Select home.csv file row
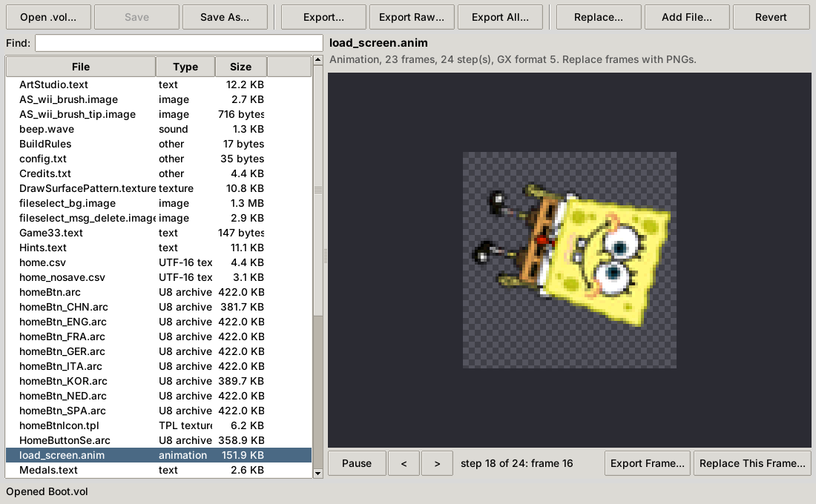 tap(159, 262)
